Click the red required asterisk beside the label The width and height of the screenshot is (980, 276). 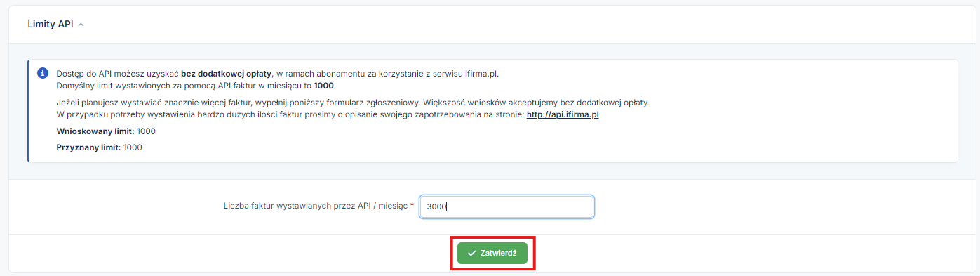point(412,206)
